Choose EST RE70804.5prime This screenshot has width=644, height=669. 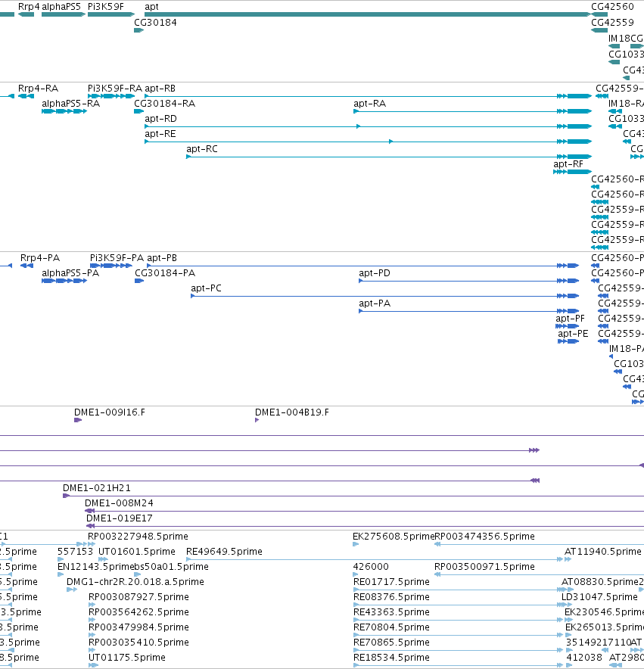pyautogui.click(x=391, y=627)
